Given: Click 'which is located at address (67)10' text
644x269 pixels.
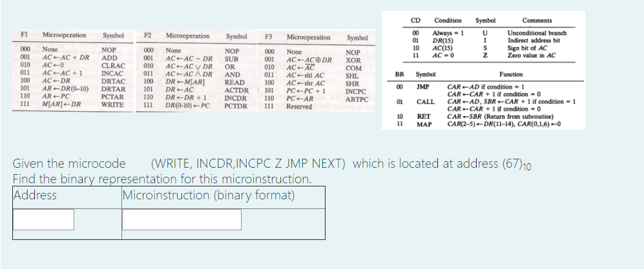Looking at the screenshot, I should pos(442,164).
